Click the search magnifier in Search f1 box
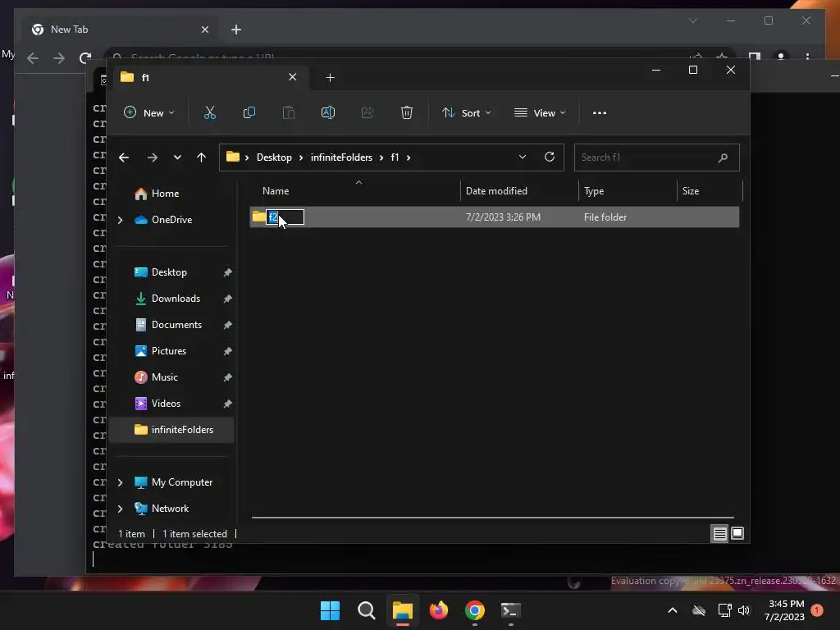Screen dimensions: 840x630 tap(723, 157)
